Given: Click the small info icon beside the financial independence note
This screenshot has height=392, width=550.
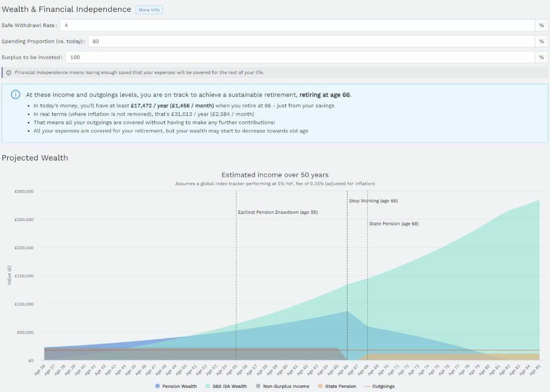Looking at the screenshot, I should (9, 72).
